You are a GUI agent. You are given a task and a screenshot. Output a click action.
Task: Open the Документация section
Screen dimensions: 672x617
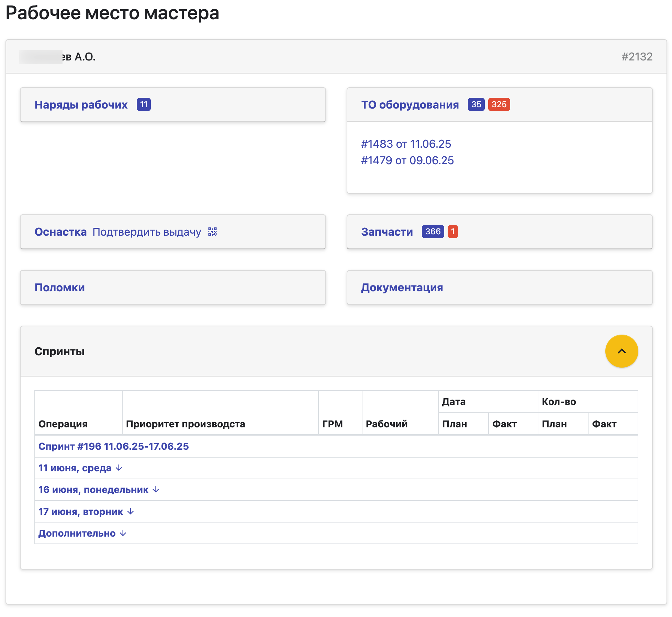tap(402, 288)
